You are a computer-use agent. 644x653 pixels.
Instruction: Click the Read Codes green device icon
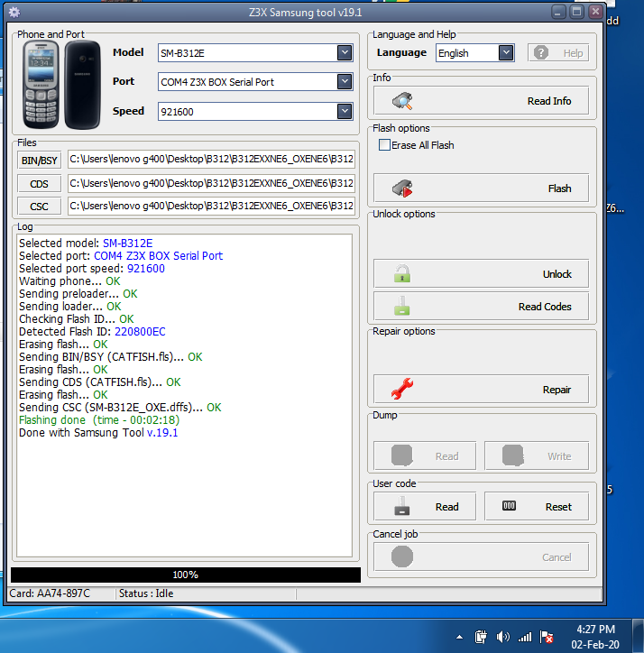point(402,306)
